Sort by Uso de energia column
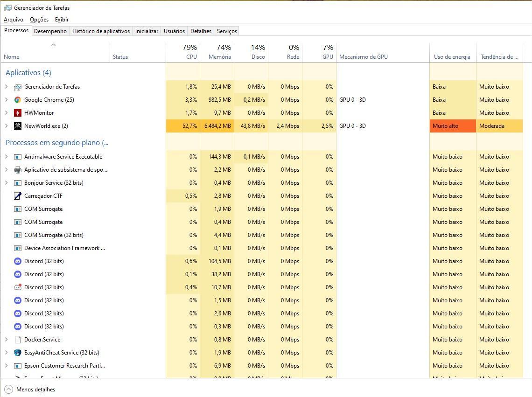The width and height of the screenshot is (532, 397). tap(453, 53)
